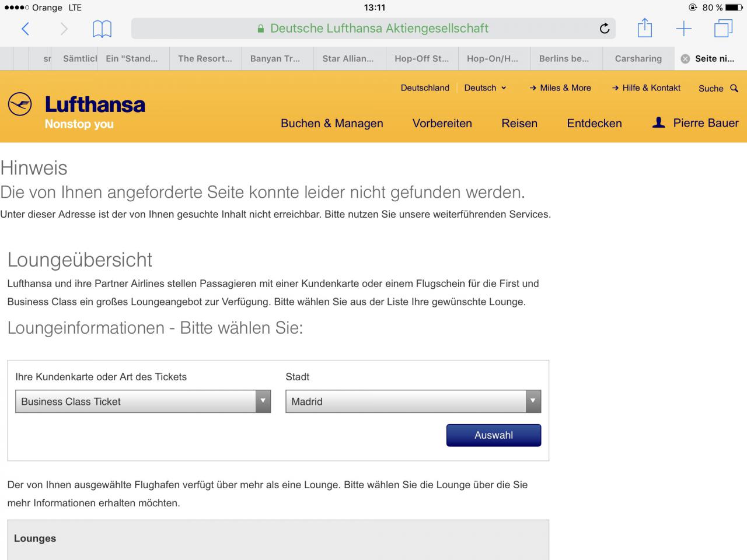Show all tabs overview icon
The width and height of the screenshot is (747, 560).
pyautogui.click(x=723, y=28)
